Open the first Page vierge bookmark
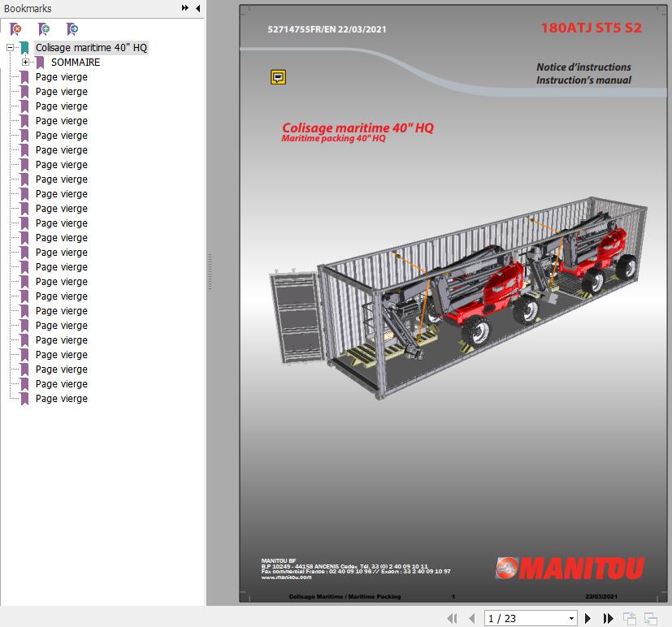 pyautogui.click(x=61, y=77)
